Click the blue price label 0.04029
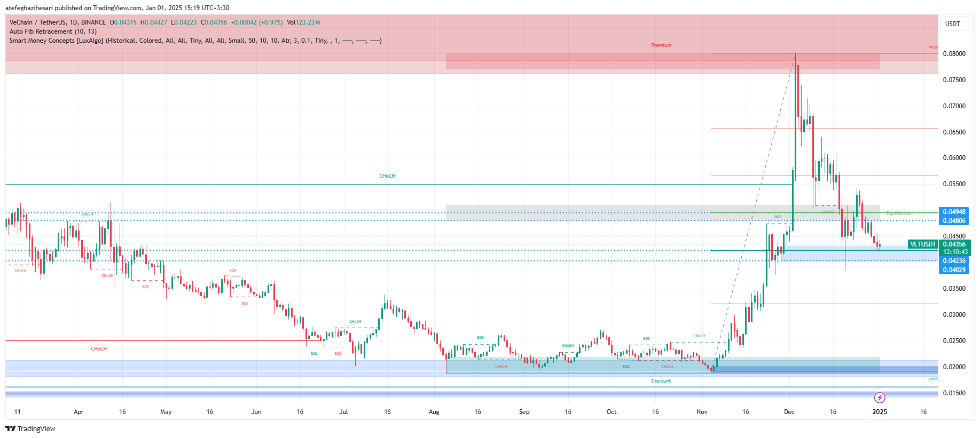Screen dimensions: 980x438 click(954, 269)
